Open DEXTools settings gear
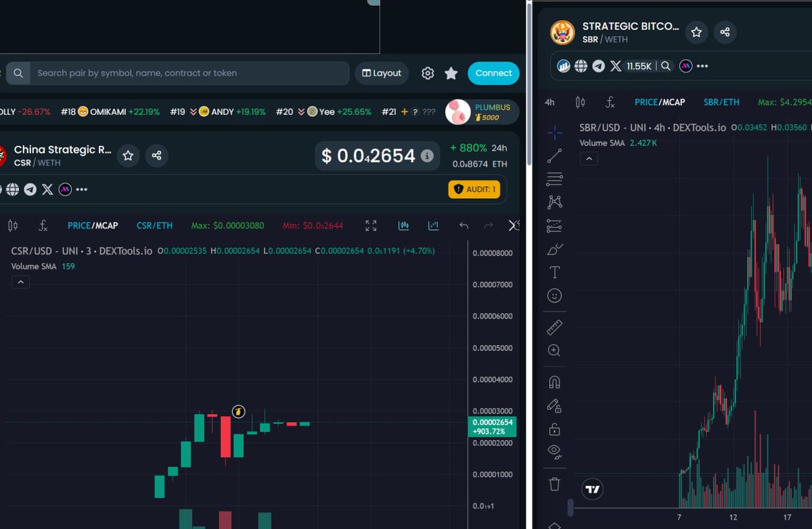The width and height of the screenshot is (812, 529). (428, 73)
